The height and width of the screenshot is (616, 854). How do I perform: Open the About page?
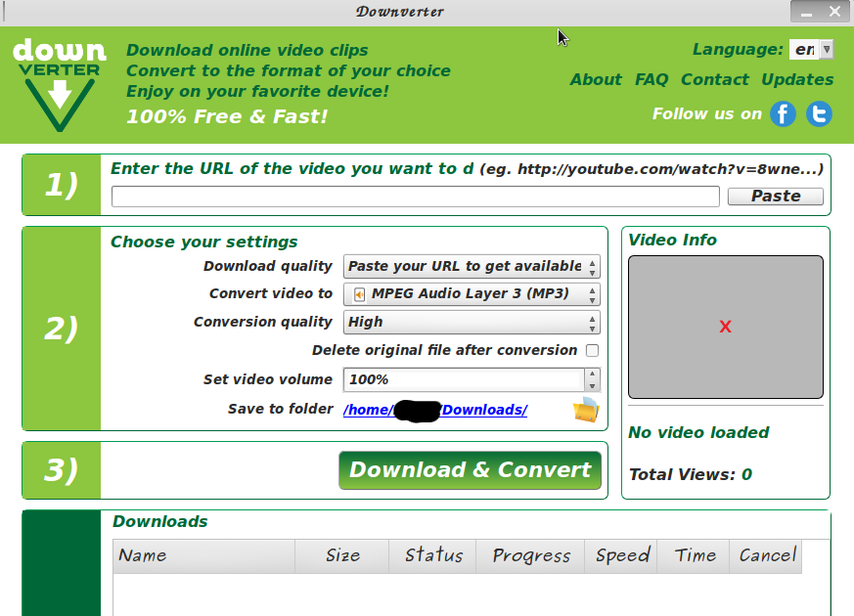coord(596,79)
